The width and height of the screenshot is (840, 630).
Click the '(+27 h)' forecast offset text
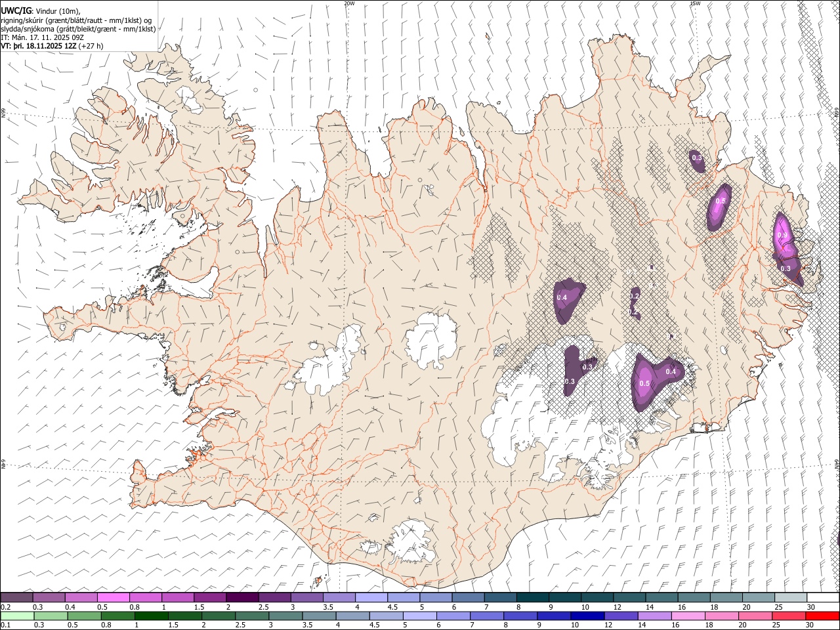pos(91,46)
